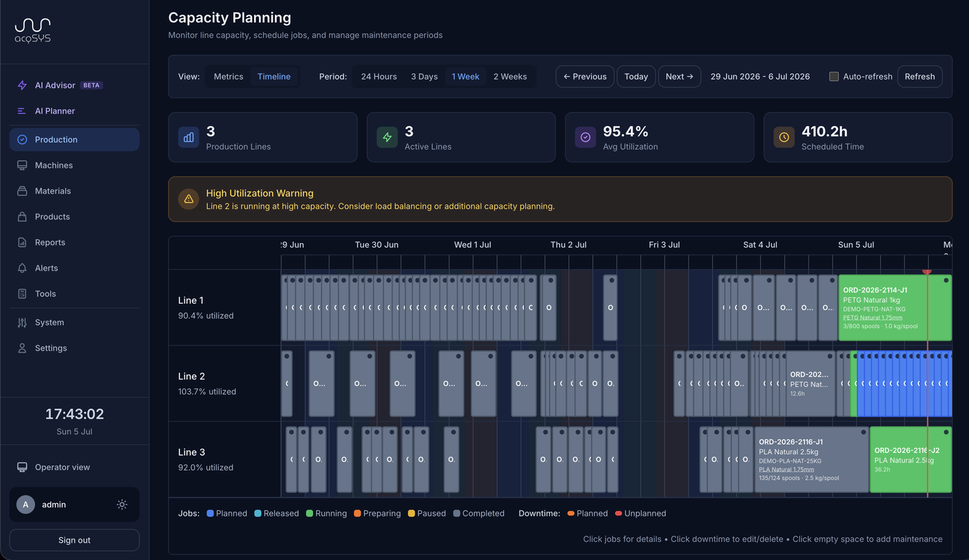
Task: Open Operator view link
Action: [74, 467]
